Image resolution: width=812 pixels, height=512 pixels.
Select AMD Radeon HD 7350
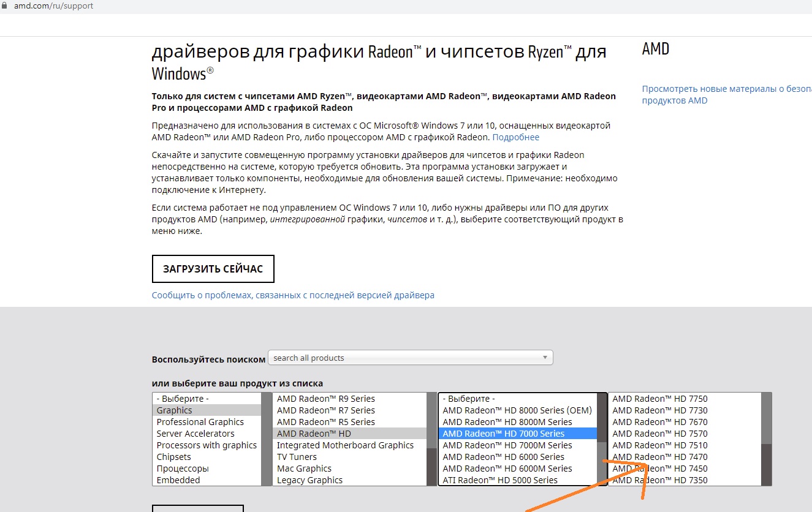(685, 480)
